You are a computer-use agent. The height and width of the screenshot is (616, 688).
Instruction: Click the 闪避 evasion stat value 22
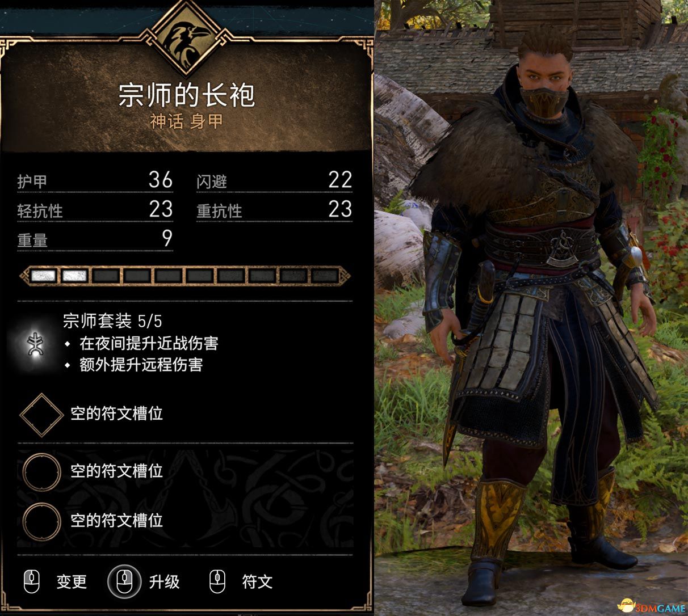[x=340, y=180]
